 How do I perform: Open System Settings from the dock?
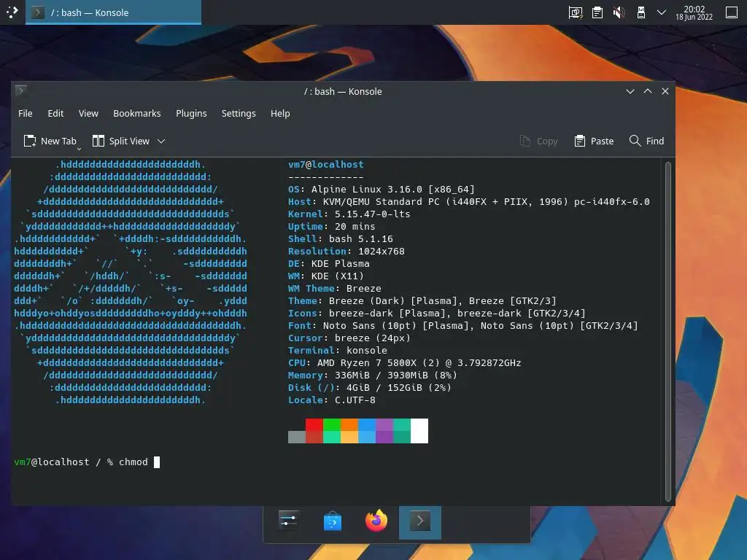coord(288,521)
